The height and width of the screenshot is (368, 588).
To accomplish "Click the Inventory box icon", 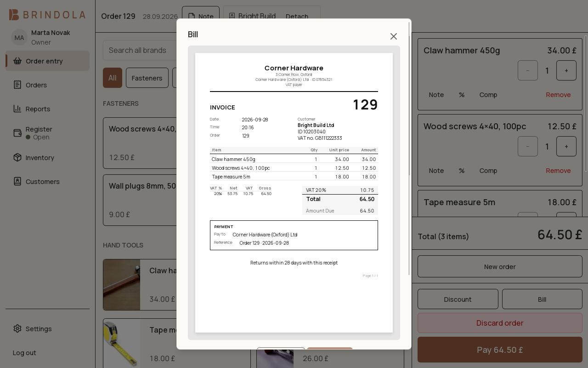I will click(x=17, y=157).
